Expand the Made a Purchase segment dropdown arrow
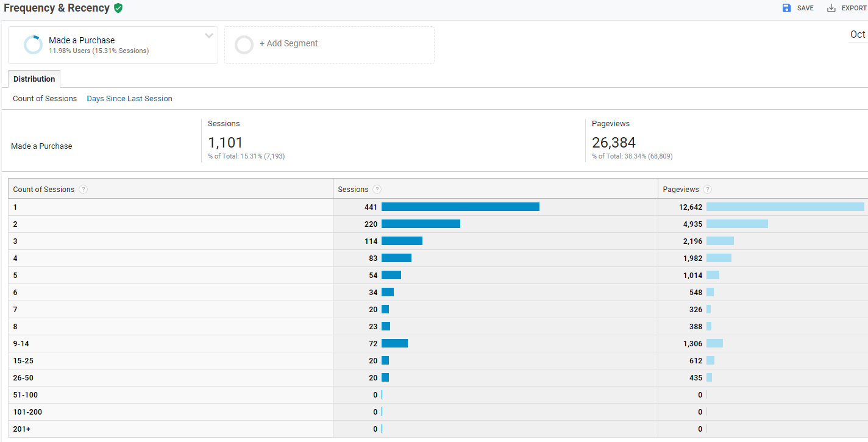Viewport: 868px width, 442px height. click(209, 35)
